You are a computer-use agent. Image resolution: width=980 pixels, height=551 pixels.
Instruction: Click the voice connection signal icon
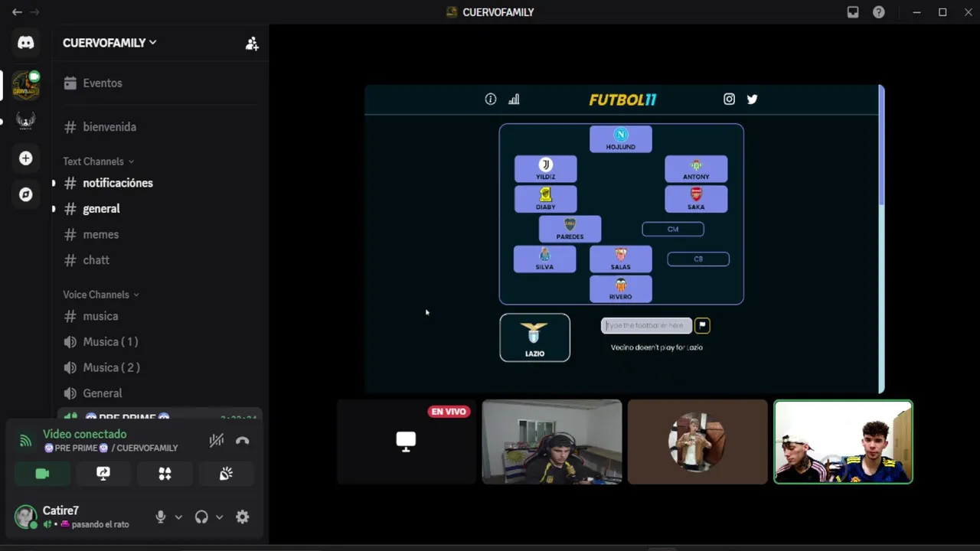click(25, 440)
